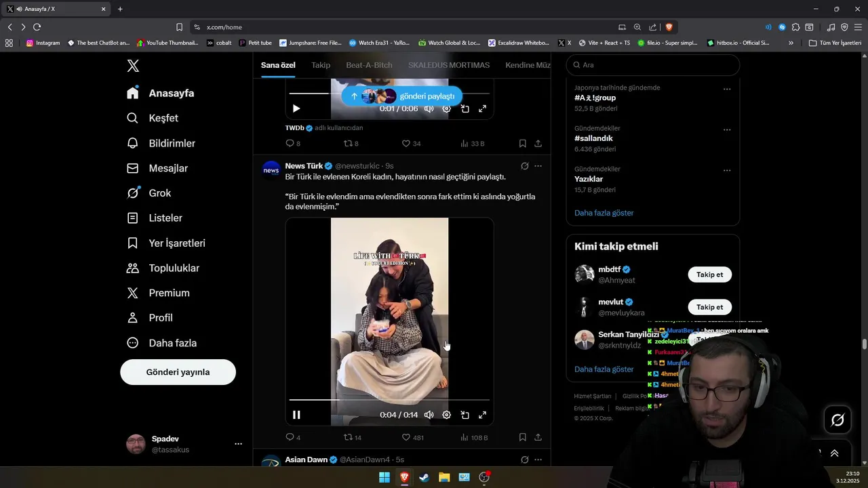Open Instagram bookmark in bookmarks bar
868x488 pixels.
[x=43, y=43]
